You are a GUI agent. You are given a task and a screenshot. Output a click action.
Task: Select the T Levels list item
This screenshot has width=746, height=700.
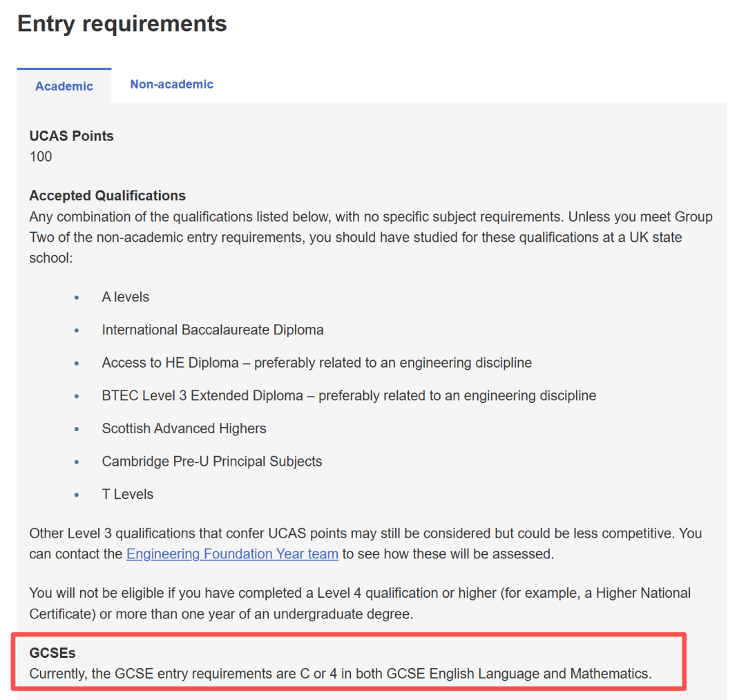(128, 494)
